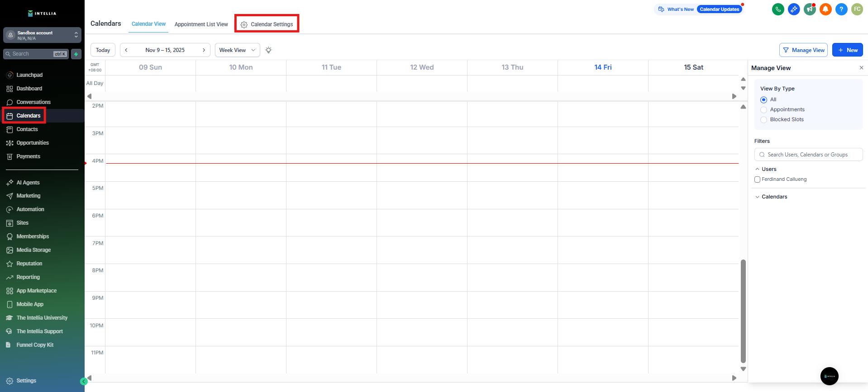Go to next week arrow
Viewport: 868px width, 392px height.
point(204,50)
